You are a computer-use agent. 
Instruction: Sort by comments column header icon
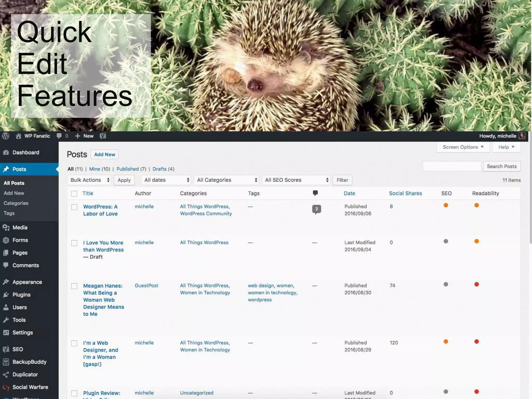click(x=315, y=193)
